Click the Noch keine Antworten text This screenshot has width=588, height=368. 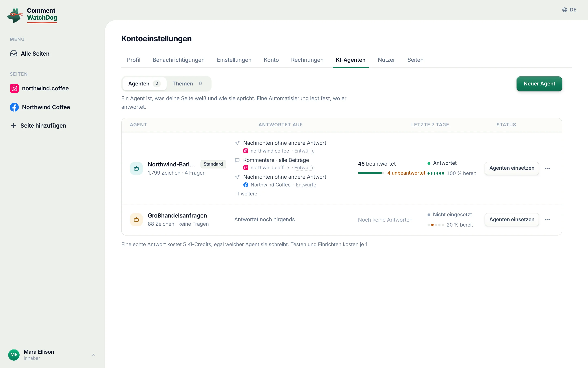385,220
